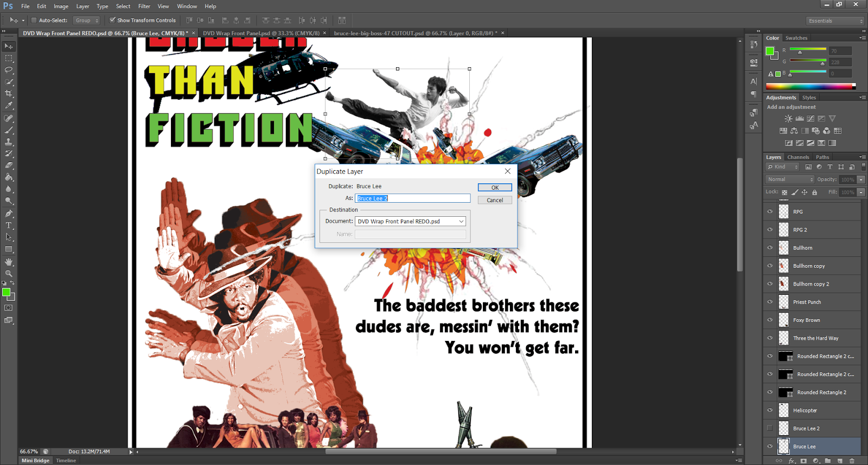This screenshot has height=465, width=868.
Task: Open the Image menu
Action: (x=61, y=7)
